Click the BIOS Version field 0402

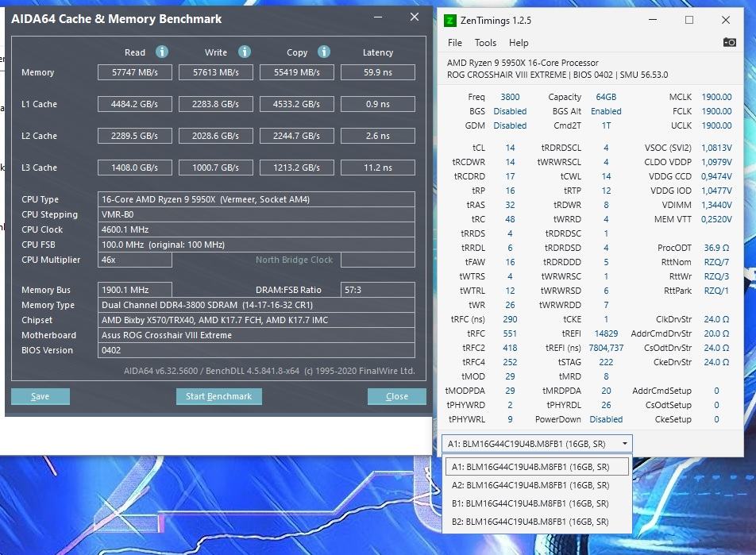(x=256, y=350)
